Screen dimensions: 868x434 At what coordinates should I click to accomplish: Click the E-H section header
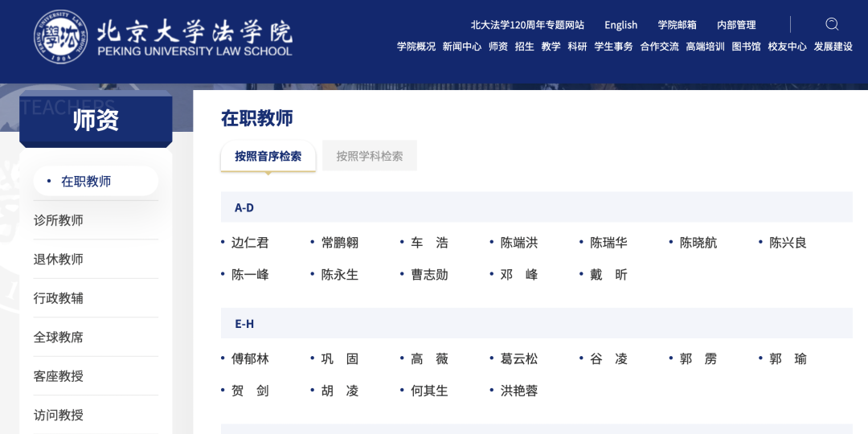536,323
